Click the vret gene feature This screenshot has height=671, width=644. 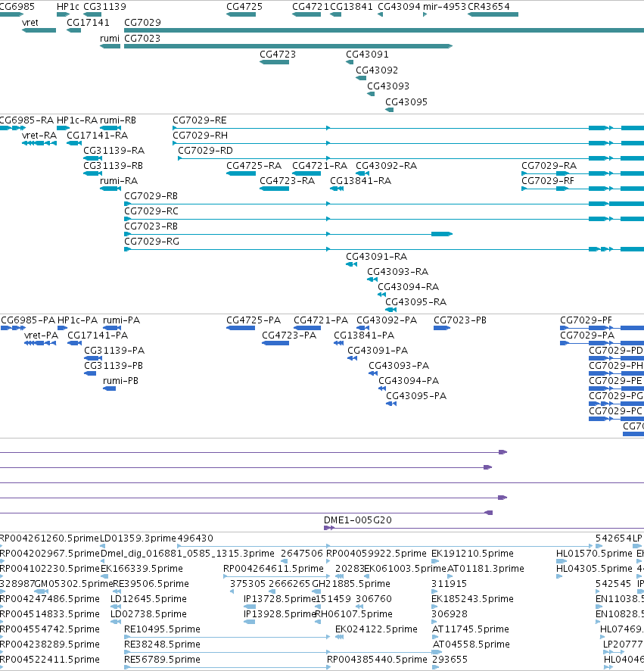pos(39,30)
